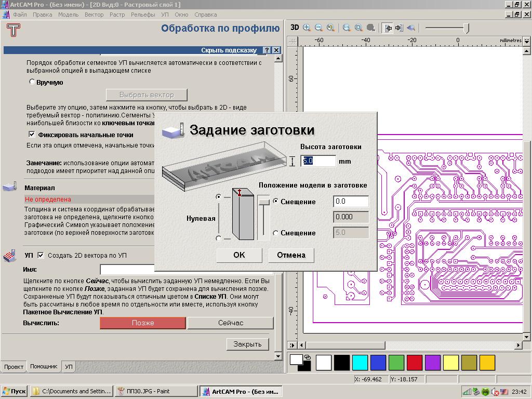Click the window fit zoom icon
The image size is (532, 399).
(358, 28)
